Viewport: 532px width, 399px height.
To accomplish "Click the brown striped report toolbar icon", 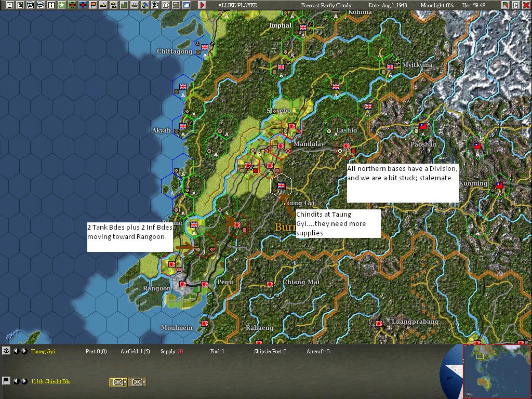I will click(x=176, y=5).
